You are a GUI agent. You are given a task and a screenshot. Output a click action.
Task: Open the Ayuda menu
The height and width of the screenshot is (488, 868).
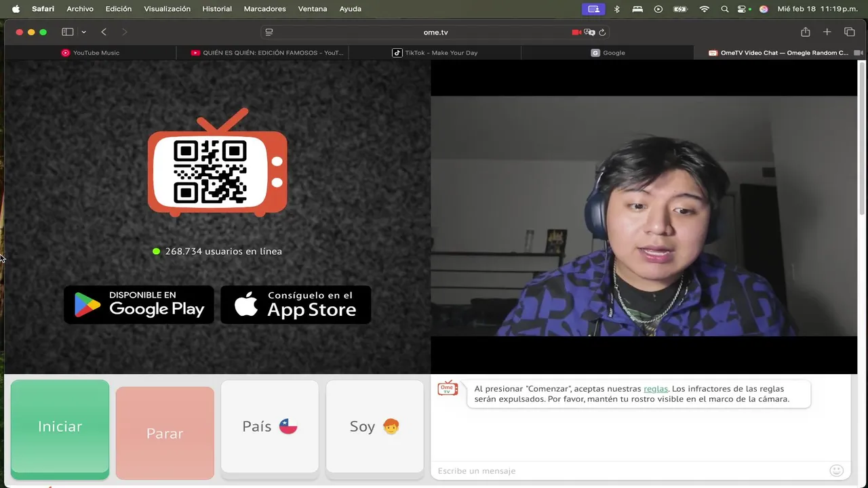(350, 9)
